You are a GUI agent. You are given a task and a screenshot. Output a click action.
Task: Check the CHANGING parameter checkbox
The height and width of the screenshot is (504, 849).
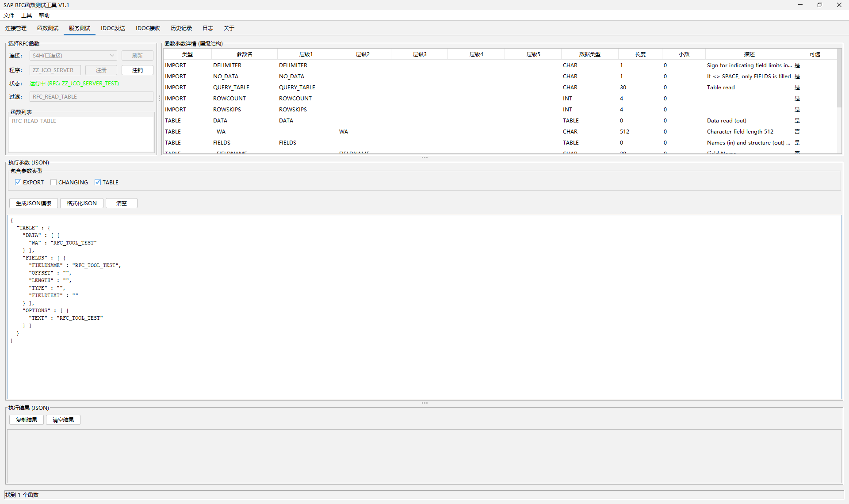click(x=54, y=182)
